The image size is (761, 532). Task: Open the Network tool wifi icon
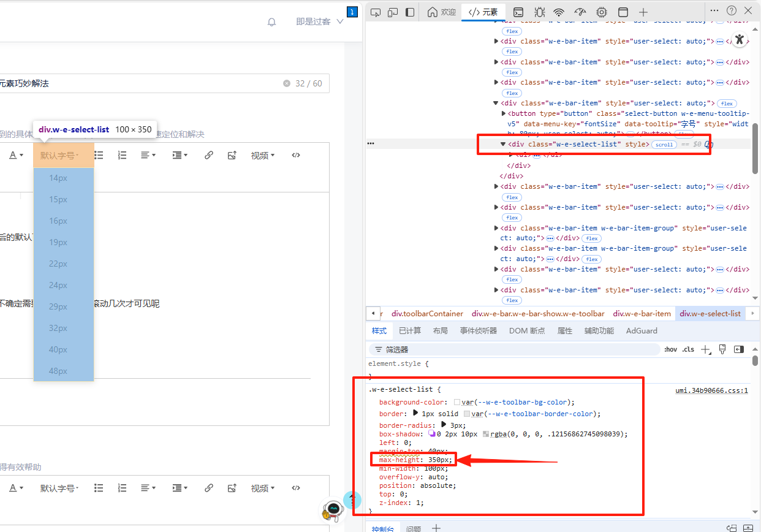pyautogui.click(x=559, y=12)
